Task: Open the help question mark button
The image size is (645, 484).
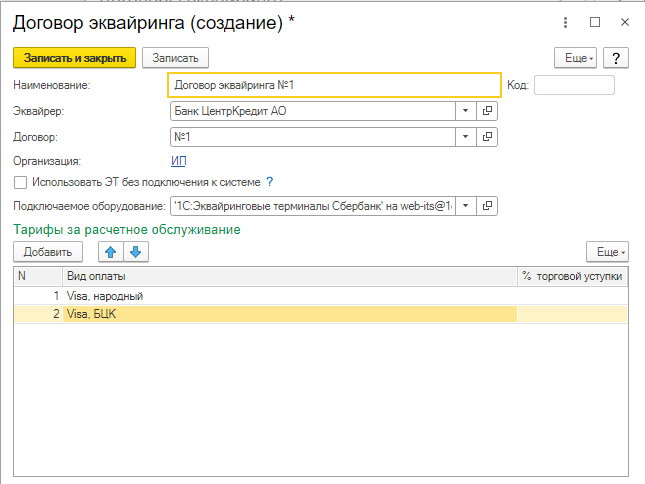Action: [616, 58]
